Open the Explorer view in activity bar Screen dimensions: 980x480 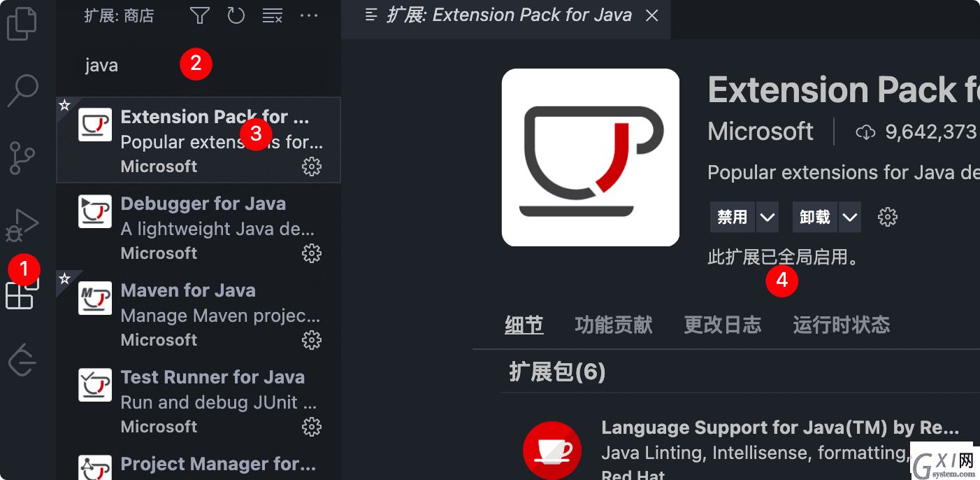pyautogui.click(x=22, y=24)
